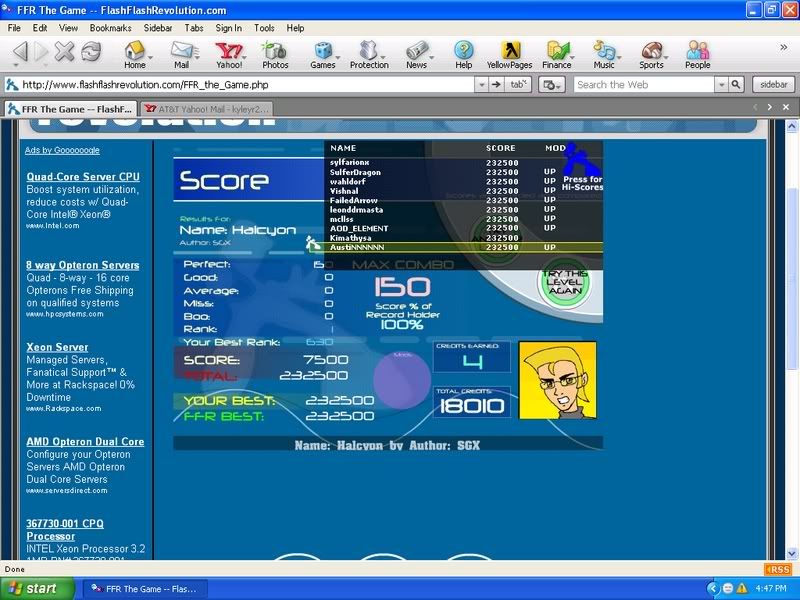This screenshot has height=600, width=800.
Task: Open the tab list dropdown arrow
Action: coord(770,107)
